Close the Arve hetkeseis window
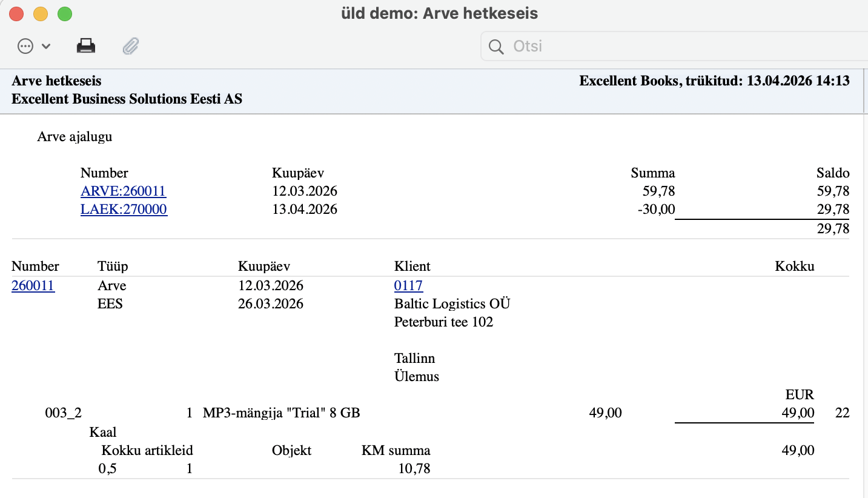This screenshot has width=868, height=498. 17,13
